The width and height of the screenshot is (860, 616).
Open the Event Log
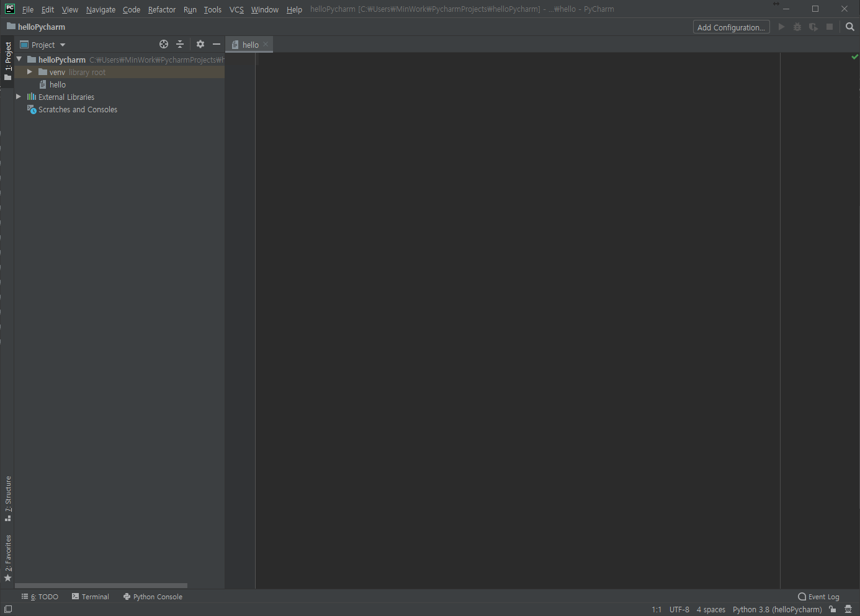(818, 597)
